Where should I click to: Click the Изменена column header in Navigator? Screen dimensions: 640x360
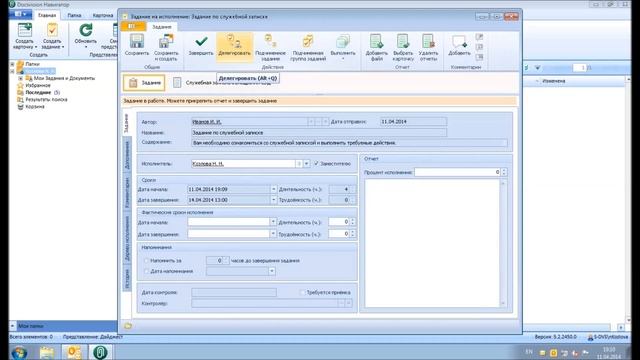[553, 81]
